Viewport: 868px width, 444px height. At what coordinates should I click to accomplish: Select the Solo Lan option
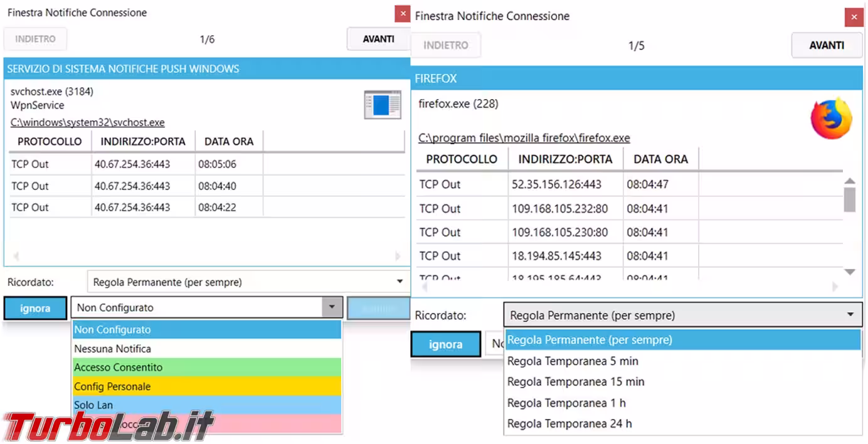click(x=206, y=405)
